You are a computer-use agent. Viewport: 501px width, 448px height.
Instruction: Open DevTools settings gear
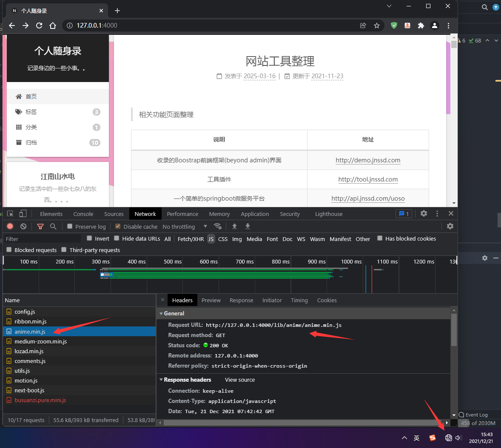pyautogui.click(x=424, y=214)
